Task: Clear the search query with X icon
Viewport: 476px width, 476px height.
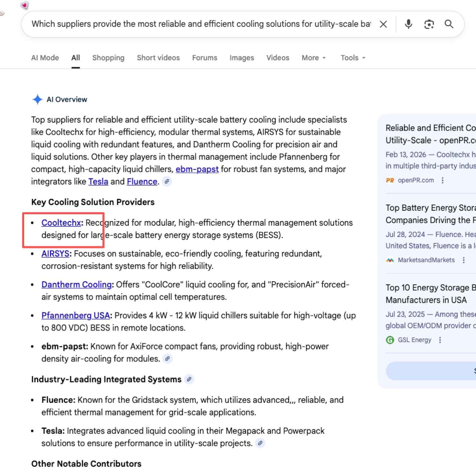Action: (383, 24)
